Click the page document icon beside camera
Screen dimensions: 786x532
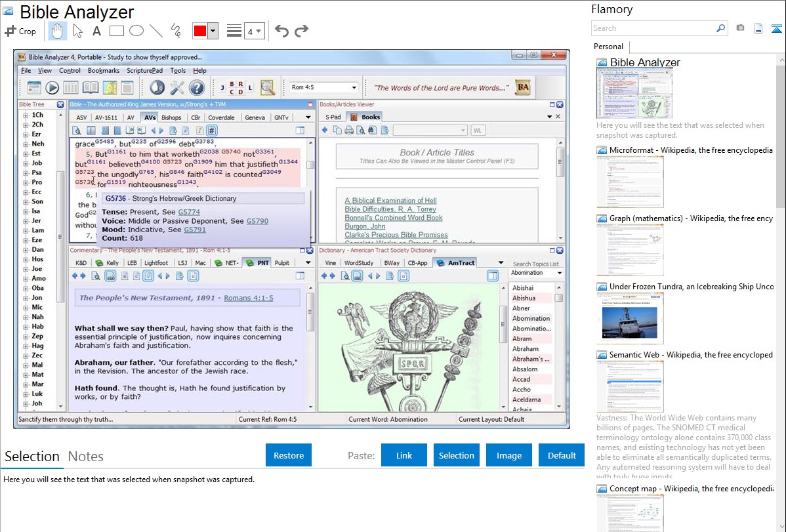[758, 28]
